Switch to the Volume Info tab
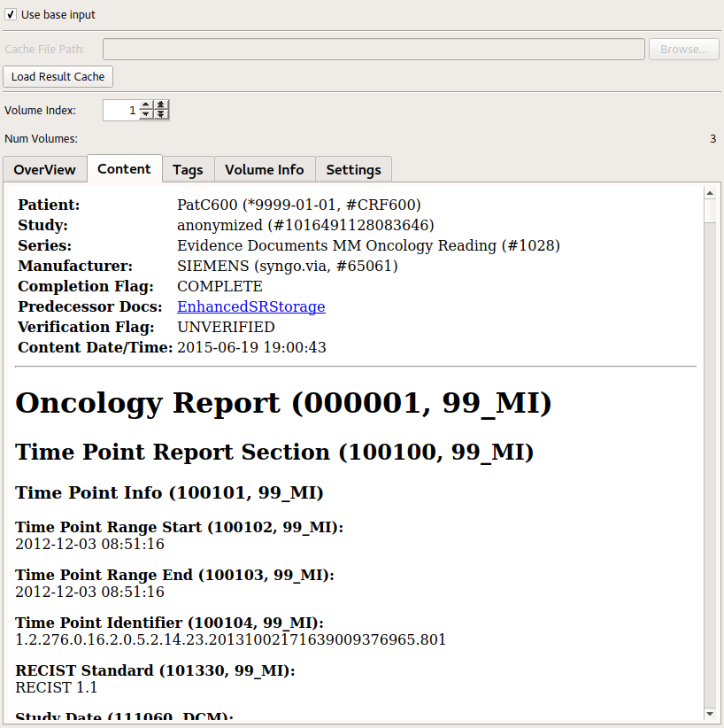 [264, 170]
